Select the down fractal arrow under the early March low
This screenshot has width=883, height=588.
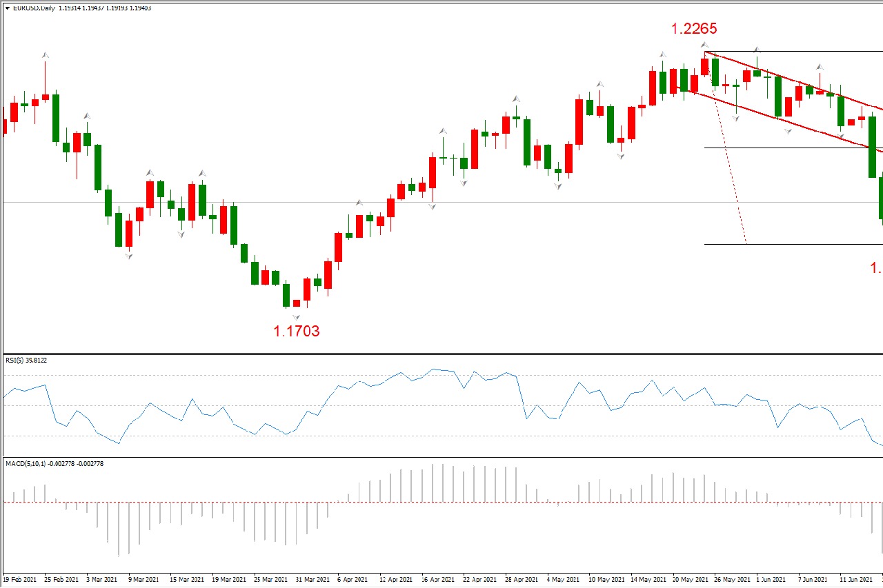point(128,256)
